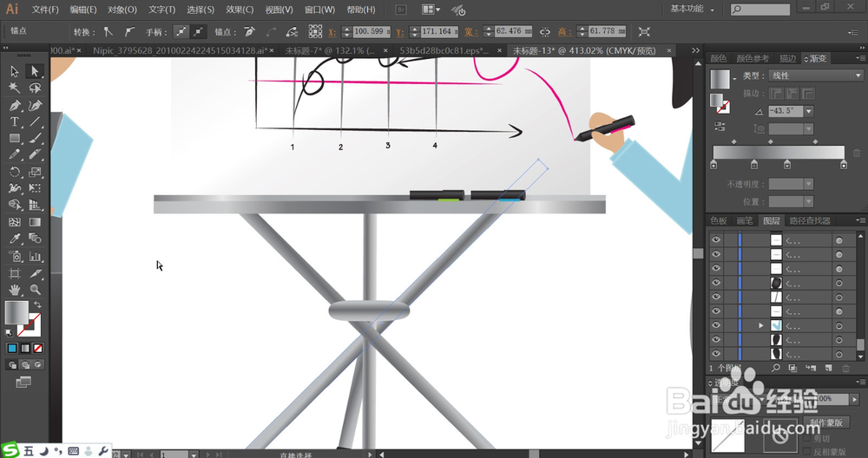Toggle visibility eye of second layer row

point(716,254)
